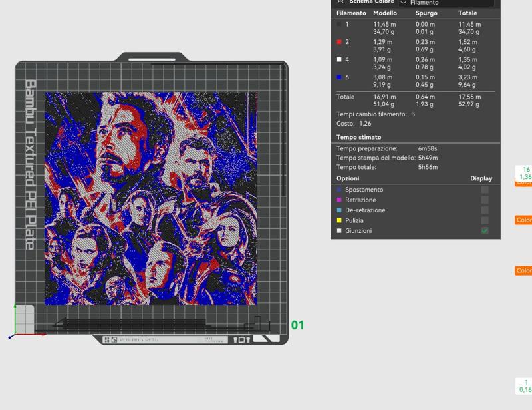Click the '1,93 g' total purge weight
The width and height of the screenshot is (532, 410).
pyautogui.click(x=424, y=104)
